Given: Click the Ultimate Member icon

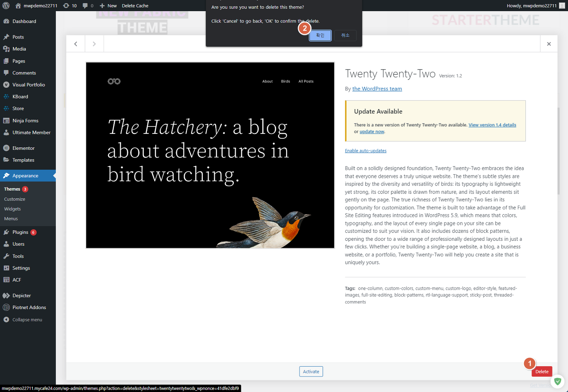Looking at the screenshot, I should [x=6, y=133].
